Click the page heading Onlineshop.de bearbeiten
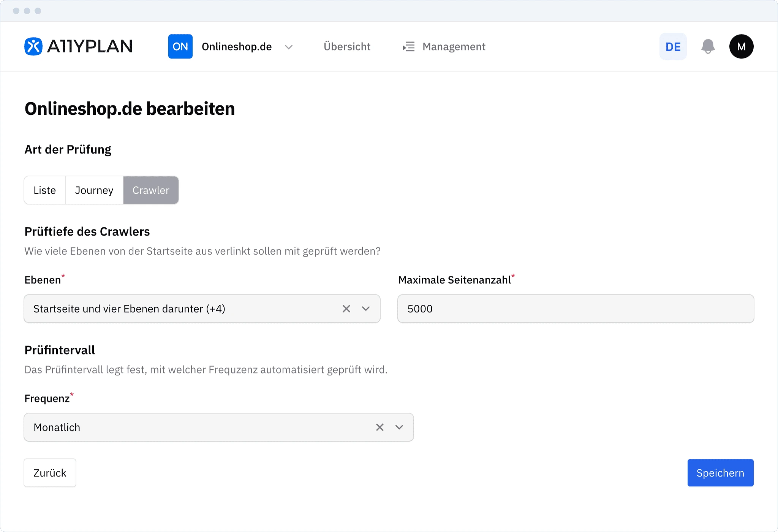The image size is (778, 532). 129,109
